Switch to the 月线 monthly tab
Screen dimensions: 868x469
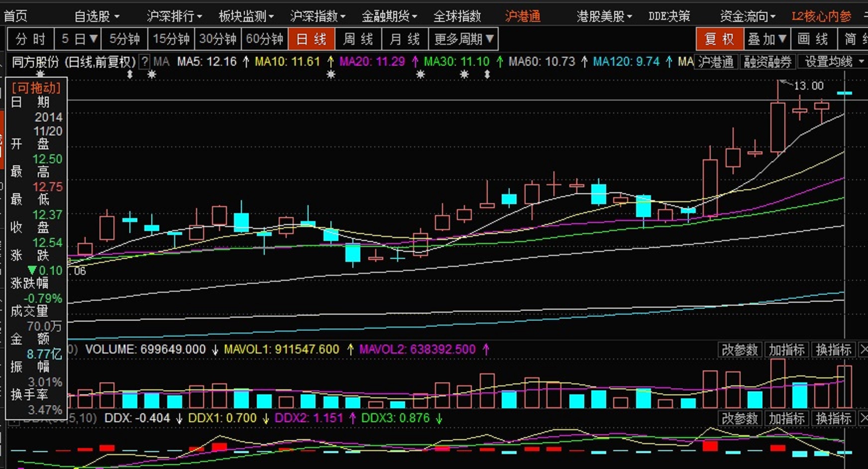tap(404, 39)
